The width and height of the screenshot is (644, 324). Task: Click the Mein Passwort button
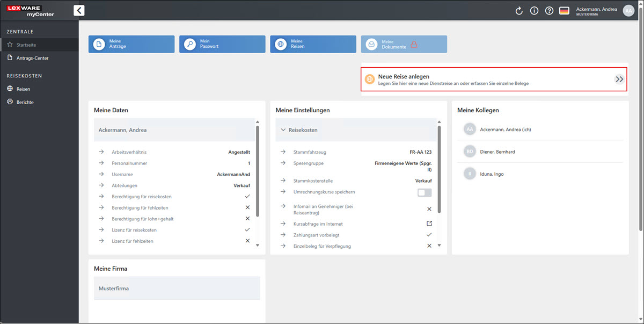[222, 44]
